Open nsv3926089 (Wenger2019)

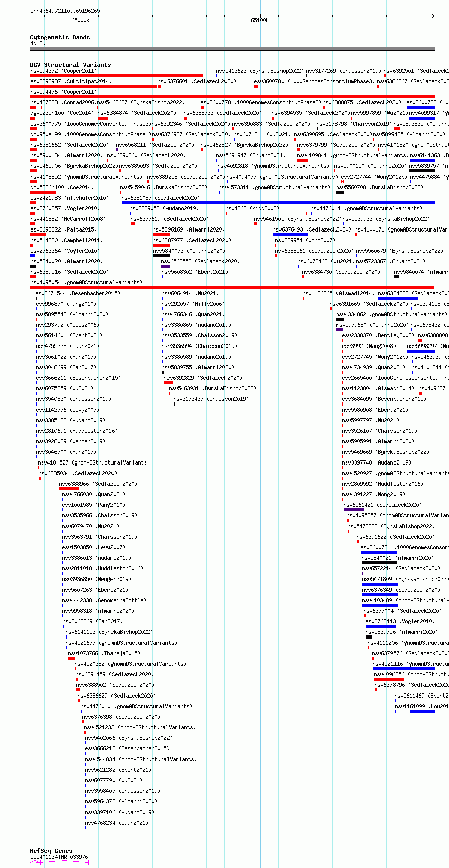71,442
